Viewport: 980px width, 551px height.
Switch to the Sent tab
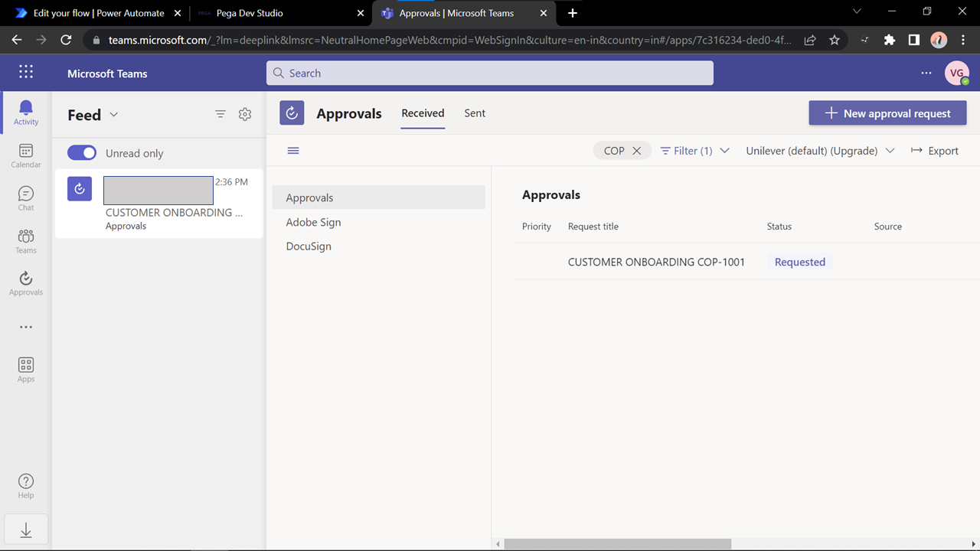coord(475,113)
